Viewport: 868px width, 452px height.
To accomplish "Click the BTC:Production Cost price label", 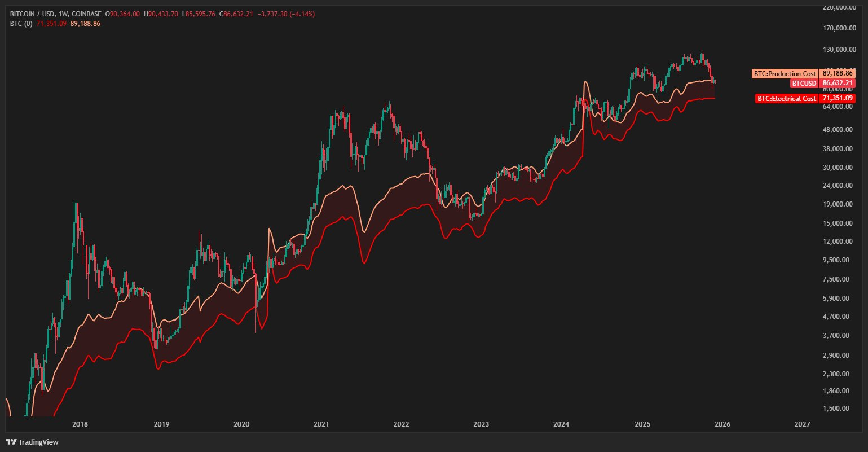I will tap(785, 74).
